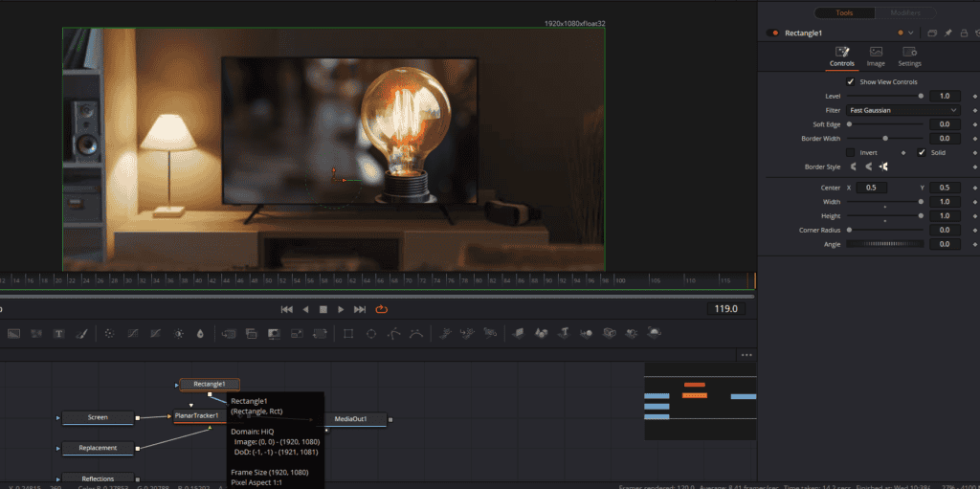Click the Angle dial strip
The height and width of the screenshot is (489, 980).
pyautogui.click(x=885, y=244)
